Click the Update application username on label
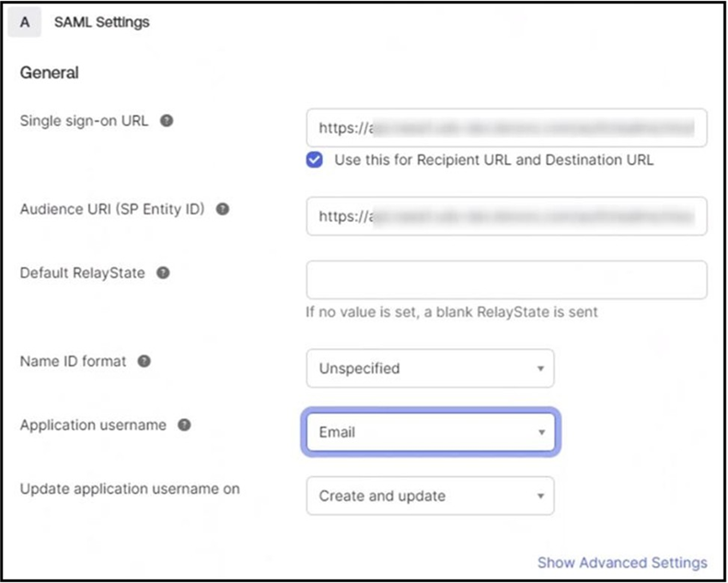 [x=130, y=489]
